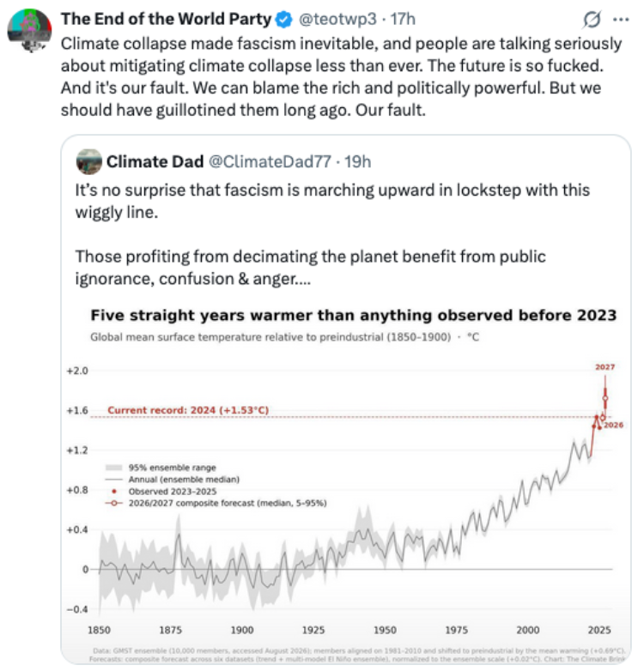
Task: Click the Current record 2024 label
Action: 188,410
